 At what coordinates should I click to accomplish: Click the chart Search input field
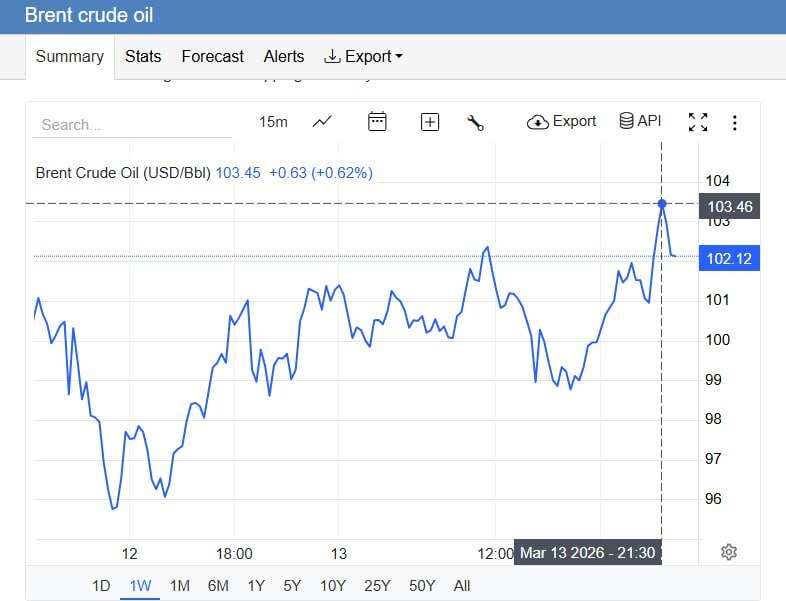click(132, 125)
